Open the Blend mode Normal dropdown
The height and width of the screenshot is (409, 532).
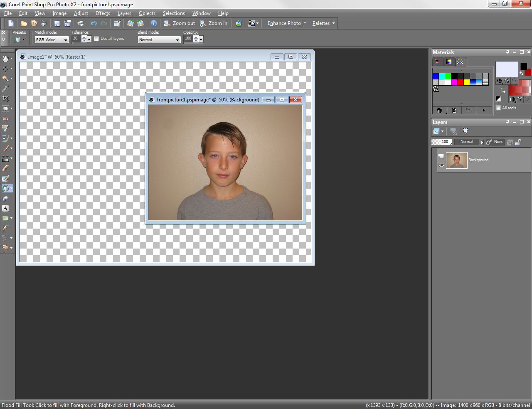coord(159,40)
